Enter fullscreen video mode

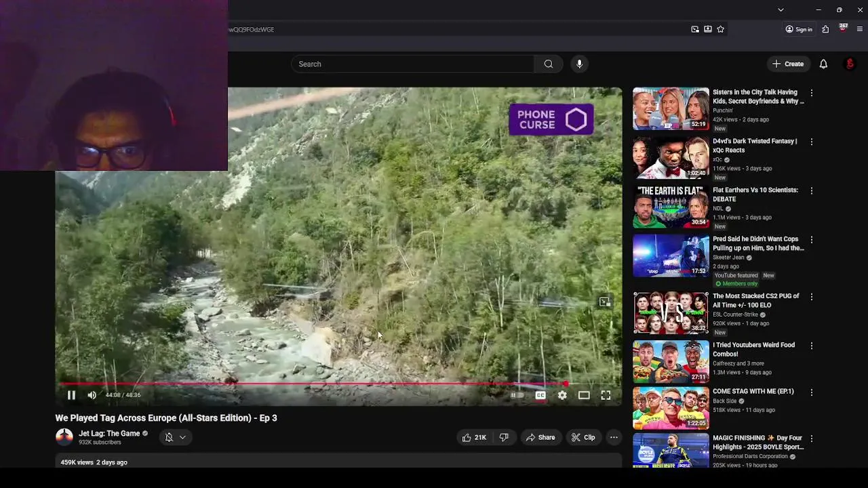[606, 395]
